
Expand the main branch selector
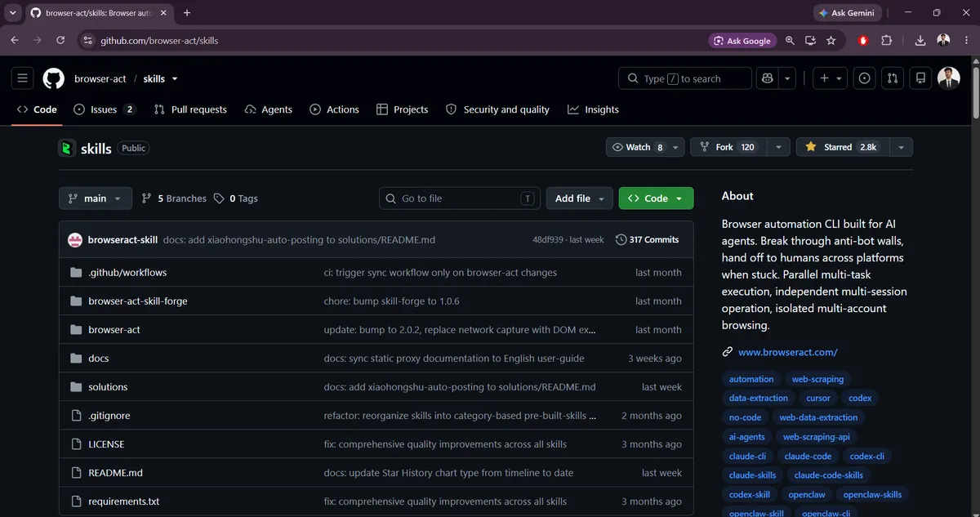tap(95, 198)
